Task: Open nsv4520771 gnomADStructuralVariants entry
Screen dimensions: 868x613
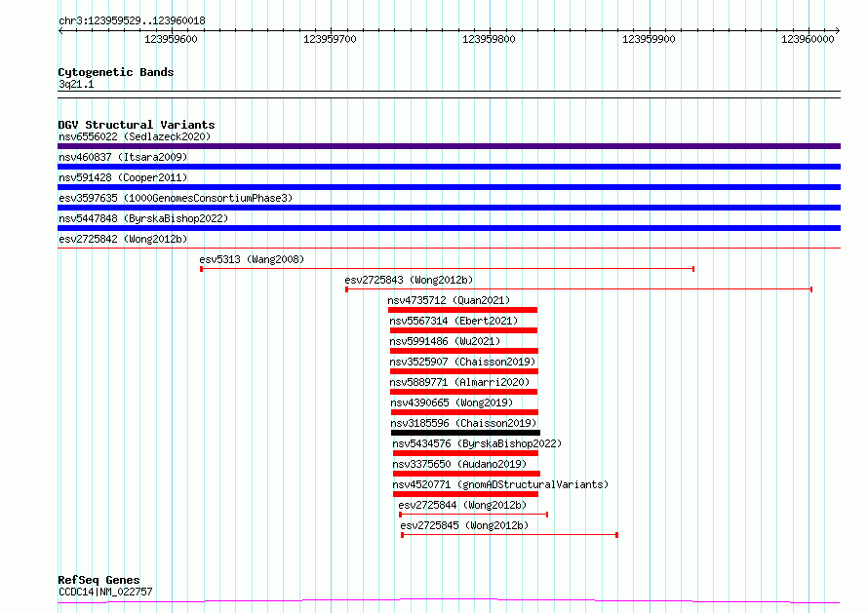Action: [x=499, y=484]
